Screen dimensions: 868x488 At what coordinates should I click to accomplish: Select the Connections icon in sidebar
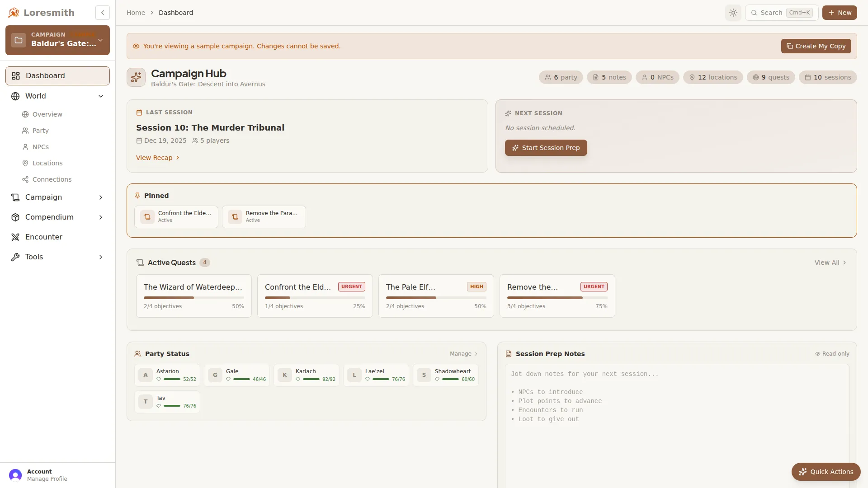point(25,179)
